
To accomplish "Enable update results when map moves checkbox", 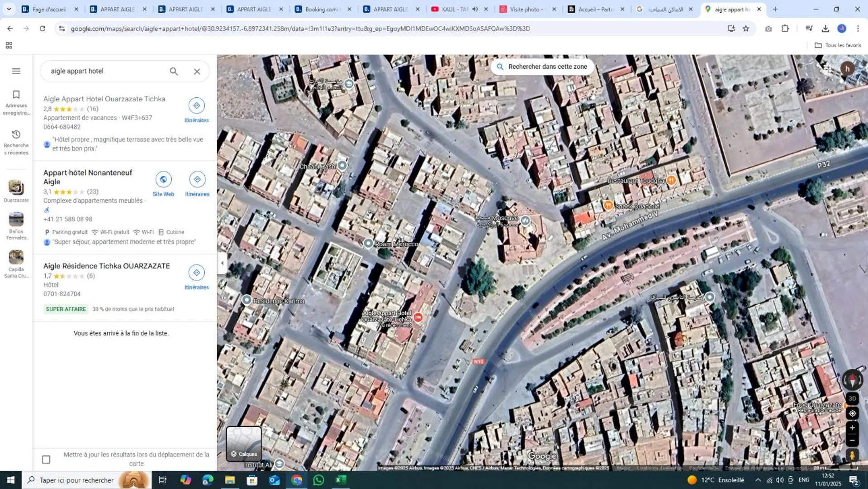I will click(46, 460).
